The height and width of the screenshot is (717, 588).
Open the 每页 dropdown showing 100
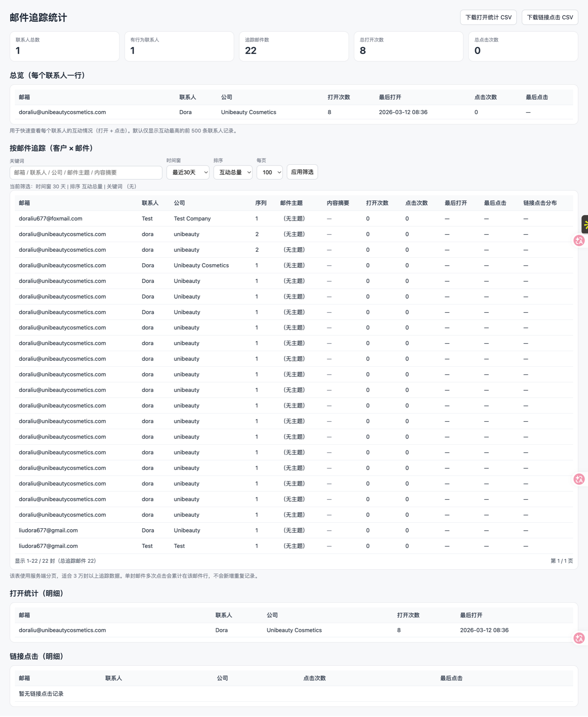pos(269,172)
